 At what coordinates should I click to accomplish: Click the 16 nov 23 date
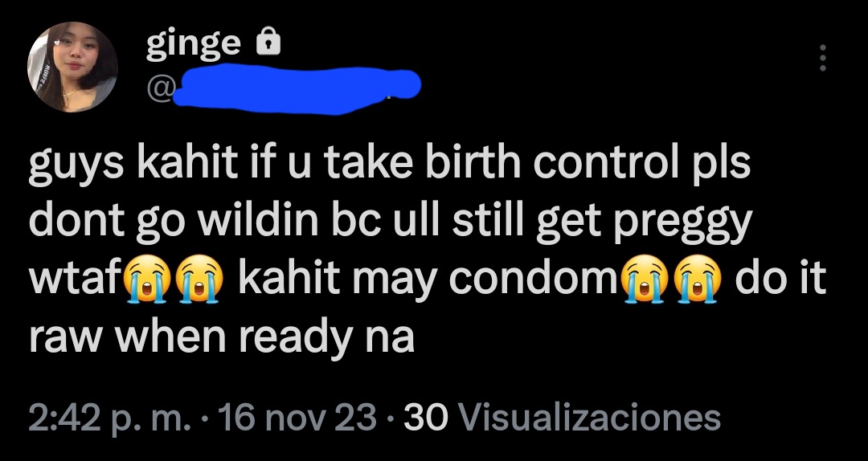pyautogui.click(x=298, y=417)
